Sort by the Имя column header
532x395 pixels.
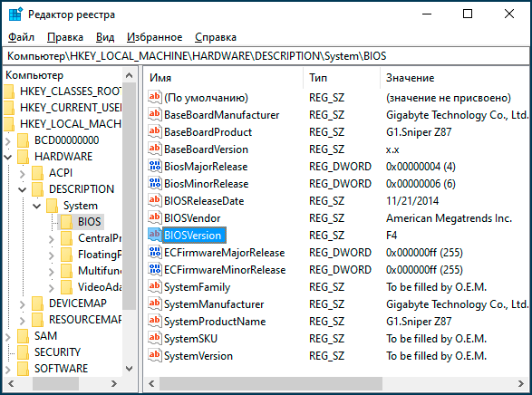tap(223, 78)
